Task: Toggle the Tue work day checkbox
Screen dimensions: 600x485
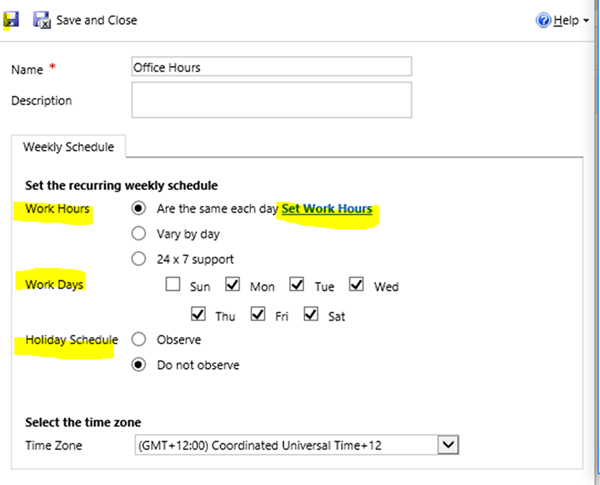Action: click(x=297, y=286)
